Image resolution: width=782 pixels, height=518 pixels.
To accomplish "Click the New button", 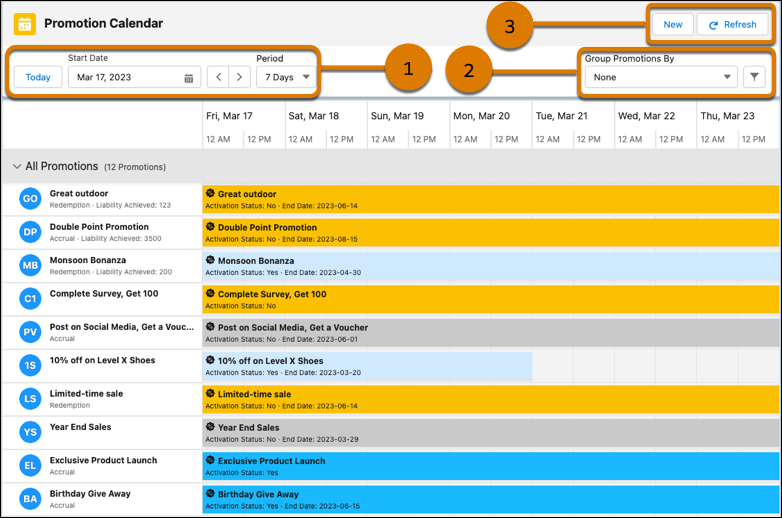I will pyautogui.click(x=673, y=24).
